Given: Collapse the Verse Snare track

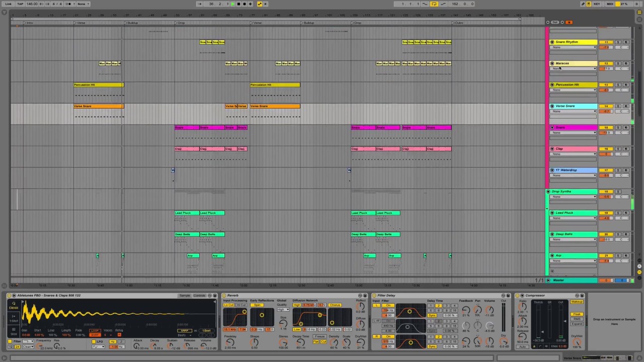Looking at the screenshot, I should [x=552, y=106].
